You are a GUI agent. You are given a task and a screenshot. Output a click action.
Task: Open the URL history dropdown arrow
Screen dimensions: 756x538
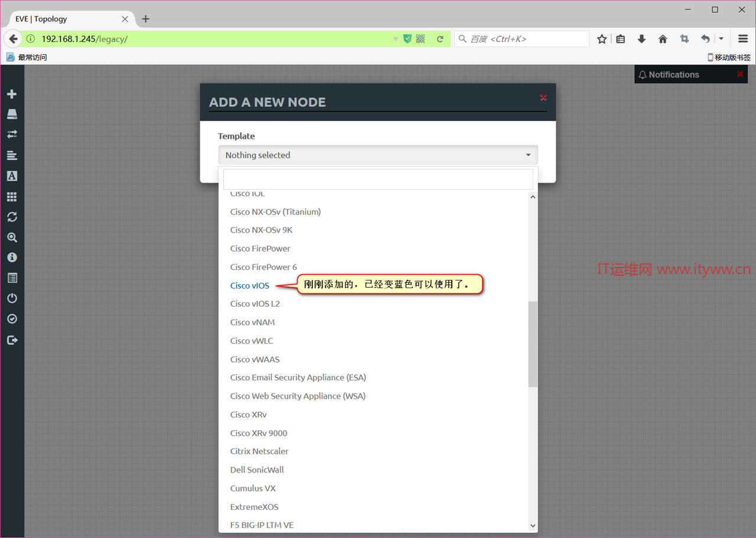396,39
